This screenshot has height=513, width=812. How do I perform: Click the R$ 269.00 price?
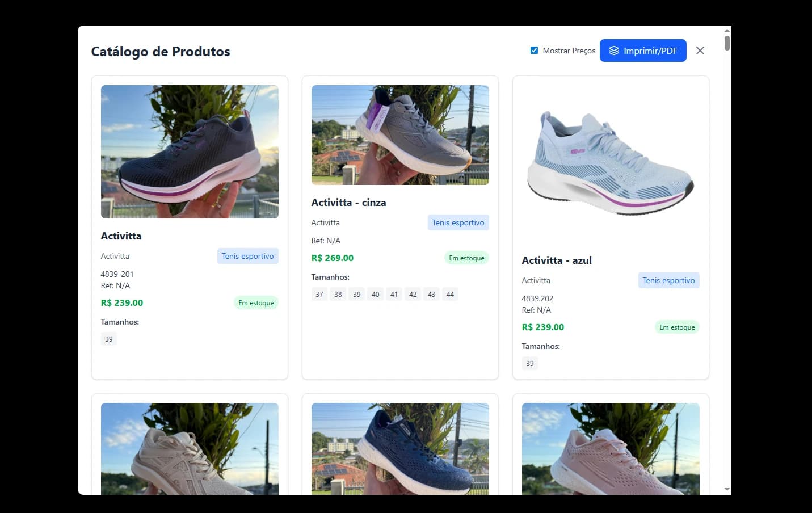click(333, 258)
